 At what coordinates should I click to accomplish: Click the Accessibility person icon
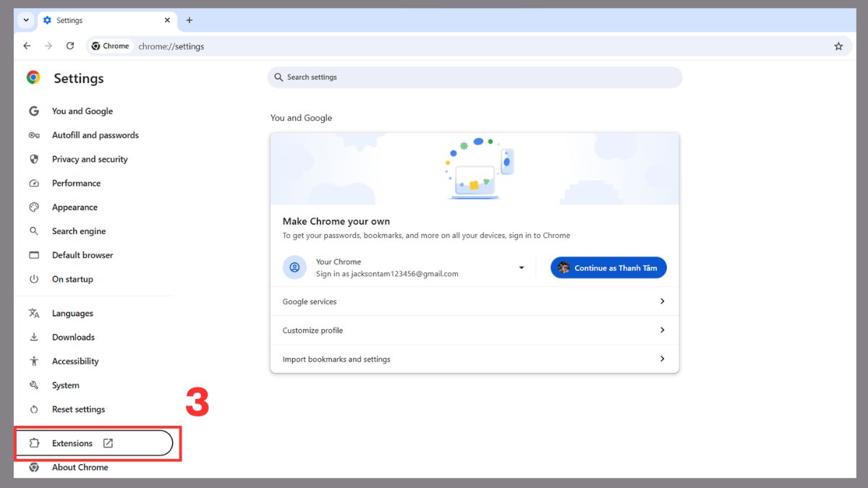(33, 361)
